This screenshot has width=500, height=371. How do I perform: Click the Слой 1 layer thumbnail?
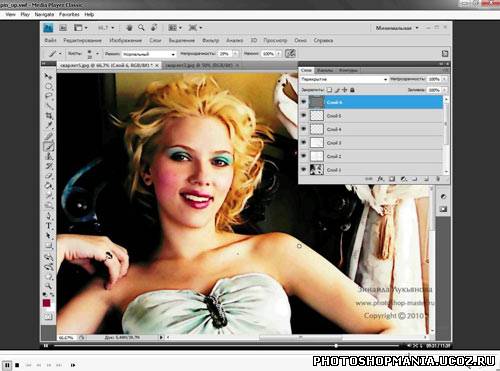[316, 169]
